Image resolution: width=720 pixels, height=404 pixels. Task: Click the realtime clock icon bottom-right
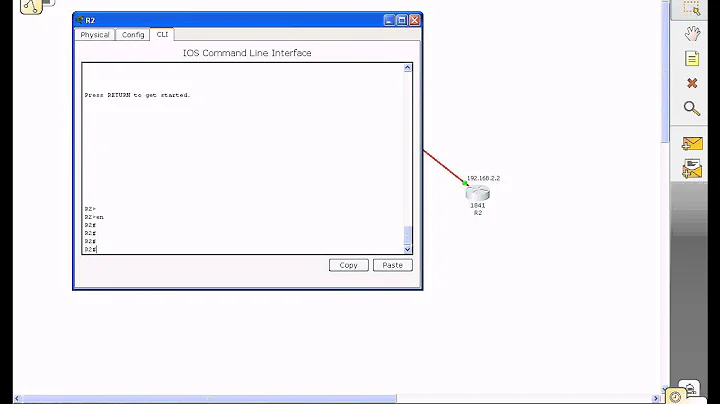tap(675, 397)
